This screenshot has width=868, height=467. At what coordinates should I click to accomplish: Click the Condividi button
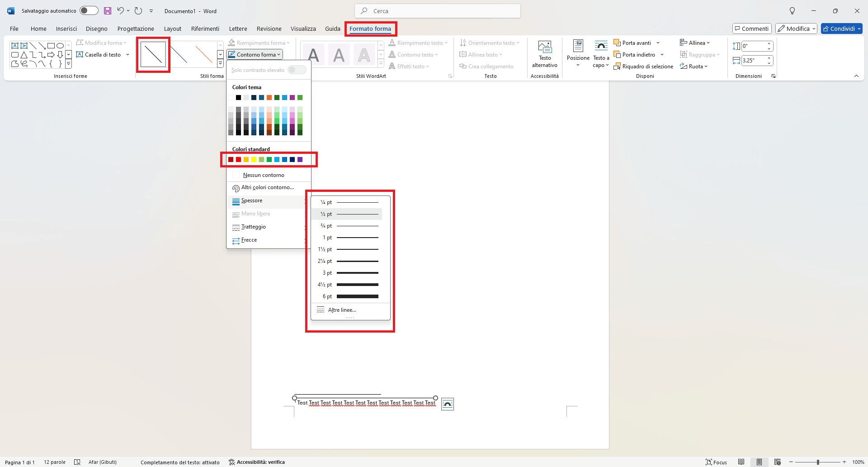(x=842, y=29)
